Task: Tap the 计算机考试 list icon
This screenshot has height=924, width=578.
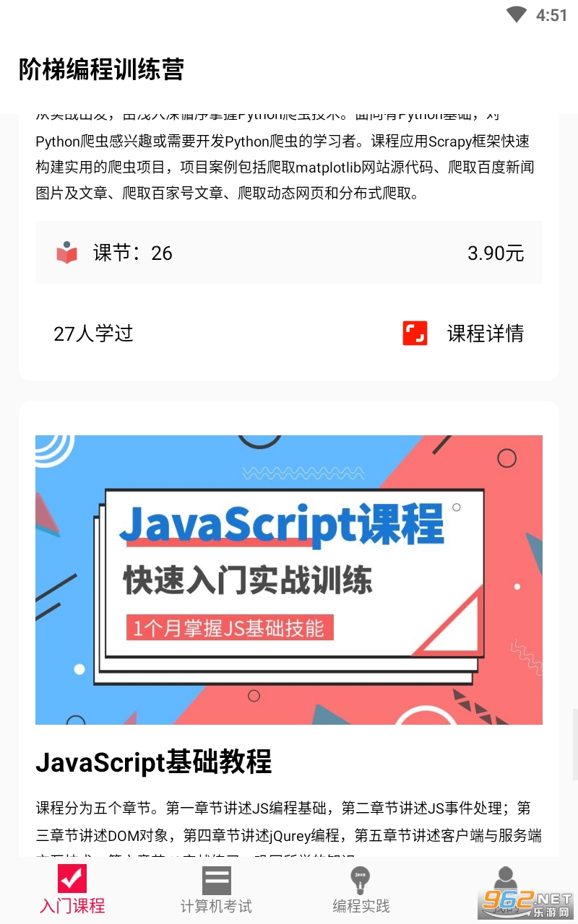Action: click(x=217, y=881)
